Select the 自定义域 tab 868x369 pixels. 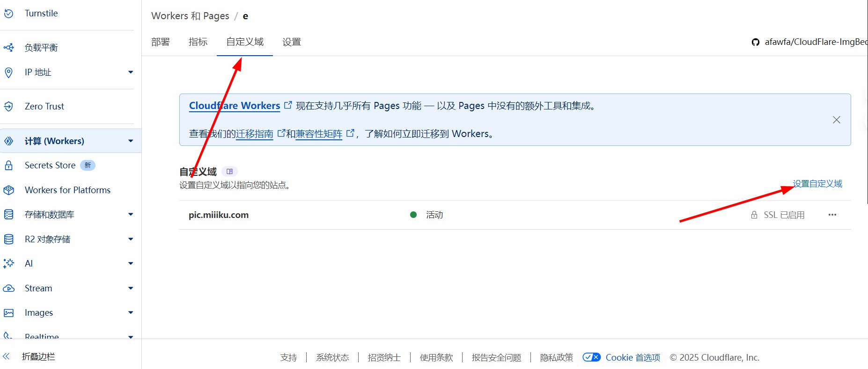pyautogui.click(x=245, y=42)
